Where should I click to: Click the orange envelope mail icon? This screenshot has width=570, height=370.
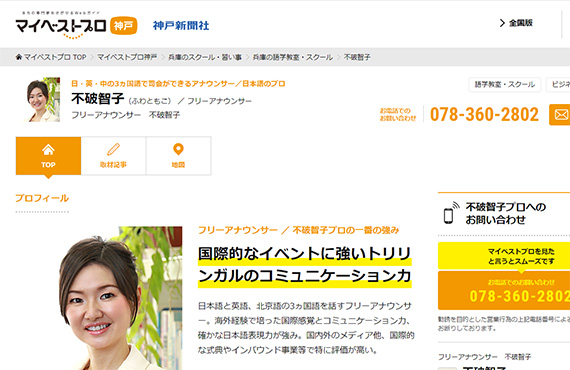pos(560,114)
